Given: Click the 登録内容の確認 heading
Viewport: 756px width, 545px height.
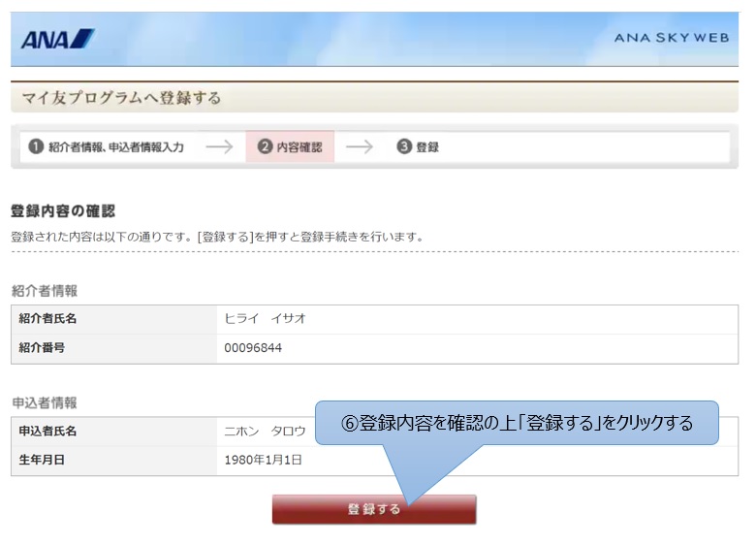Looking at the screenshot, I should (63, 210).
